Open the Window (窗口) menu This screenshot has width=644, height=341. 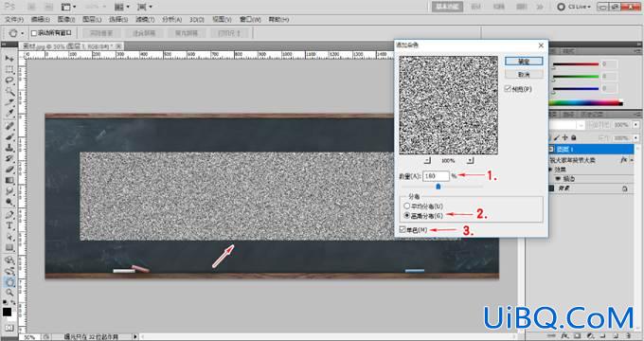[250, 19]
